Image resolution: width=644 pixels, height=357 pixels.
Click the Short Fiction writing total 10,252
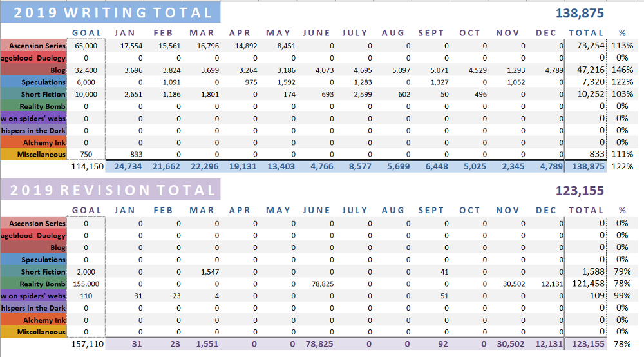586,94
